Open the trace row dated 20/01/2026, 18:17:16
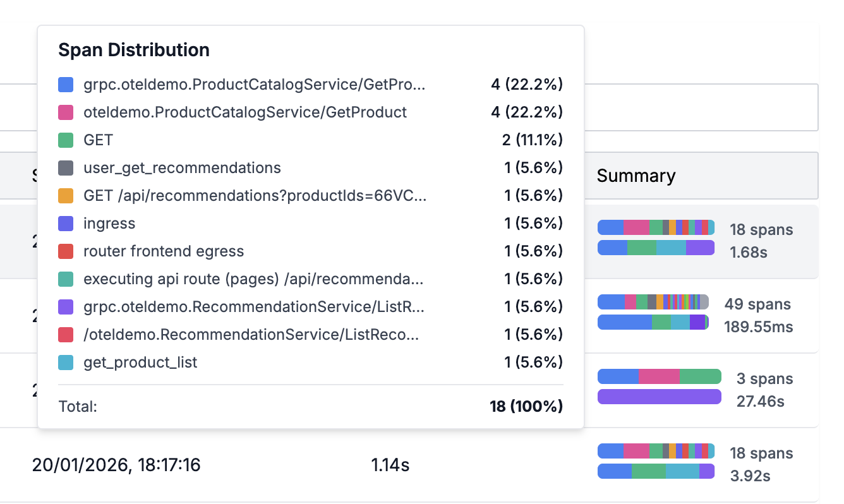Image resolution: width=844 pixels, height=504 pixels. tap(116, 465)
